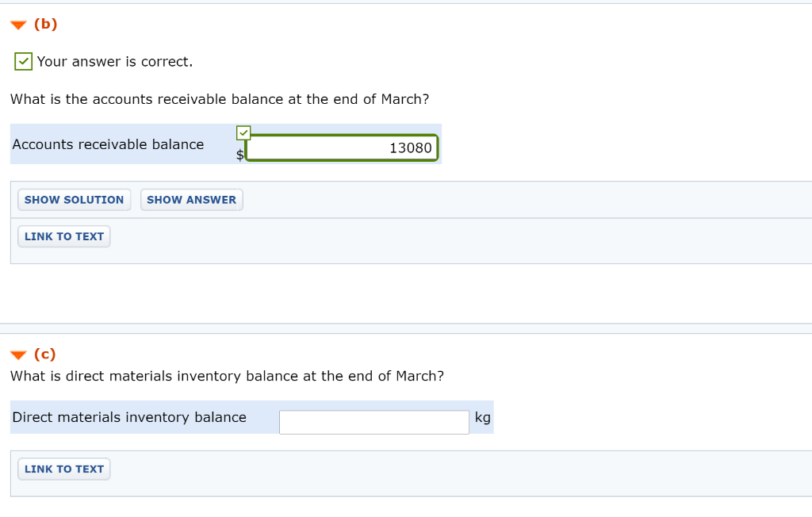Screen dimensions: 812x517
Task: Open LINK TO TEXT in section (b)
Action: click(x=63, y=236)
